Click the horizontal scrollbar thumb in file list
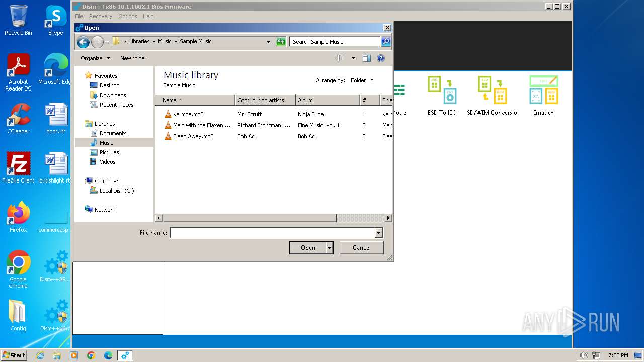644x362 pixels. coord(250,218)
